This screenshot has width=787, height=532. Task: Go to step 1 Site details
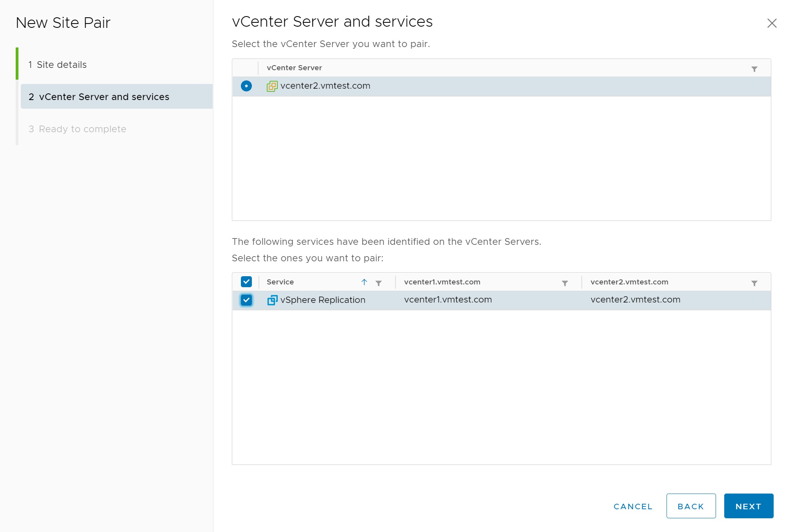(62, 65)
